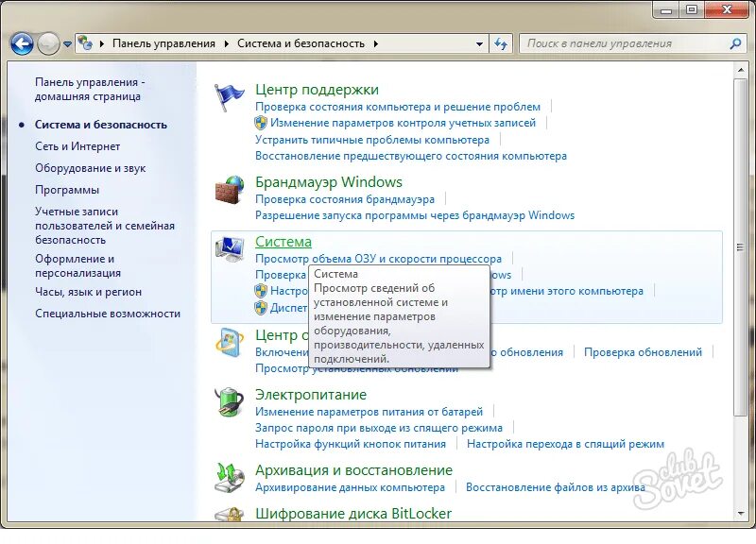Image resolution: width=756 pixels, height=544 pixels.
Task: Click Устранить типичные проблемы компьютера
Action: (x=371, y=140)
